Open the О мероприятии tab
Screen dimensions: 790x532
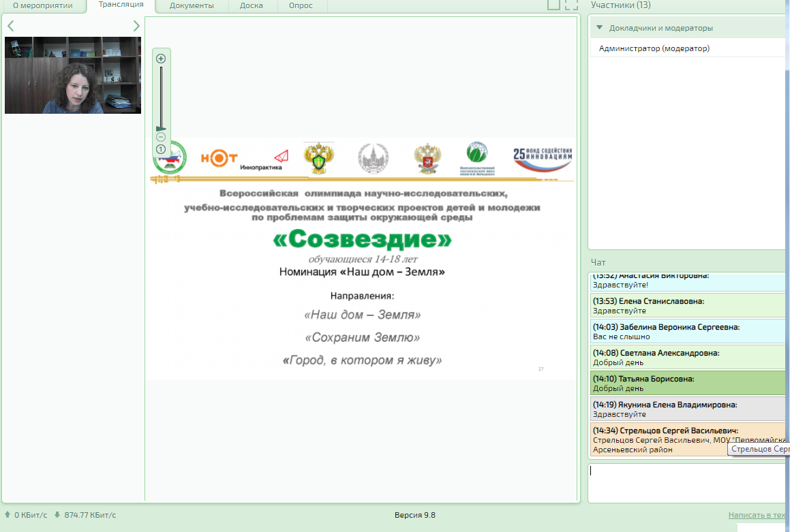[43, 5]
